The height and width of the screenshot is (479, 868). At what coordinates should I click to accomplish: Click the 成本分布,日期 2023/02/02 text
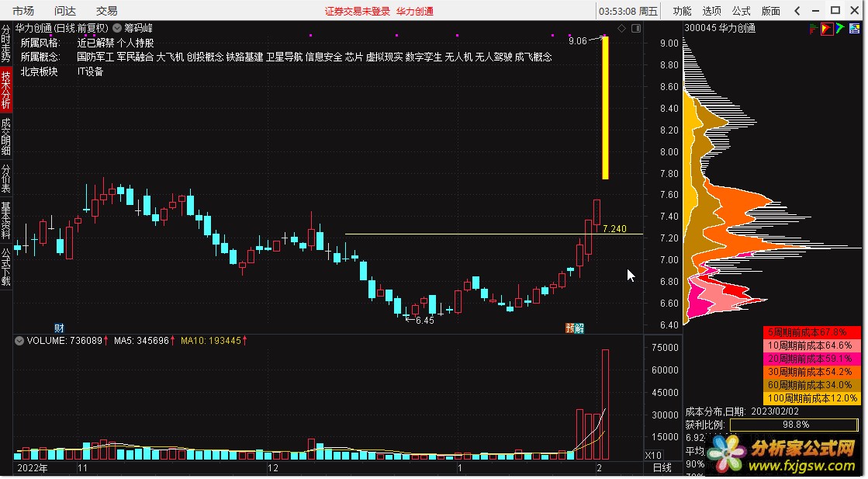[742, 411]
